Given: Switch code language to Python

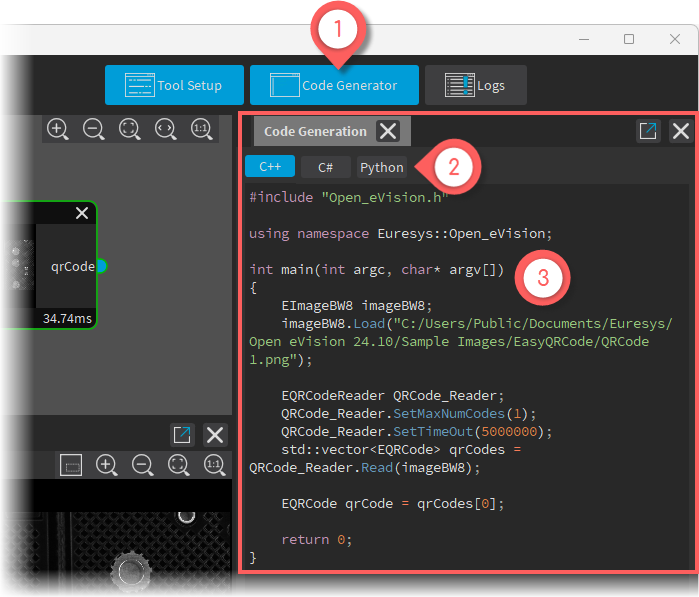Looking at the screenshot, I should click(x=382, y=167).
